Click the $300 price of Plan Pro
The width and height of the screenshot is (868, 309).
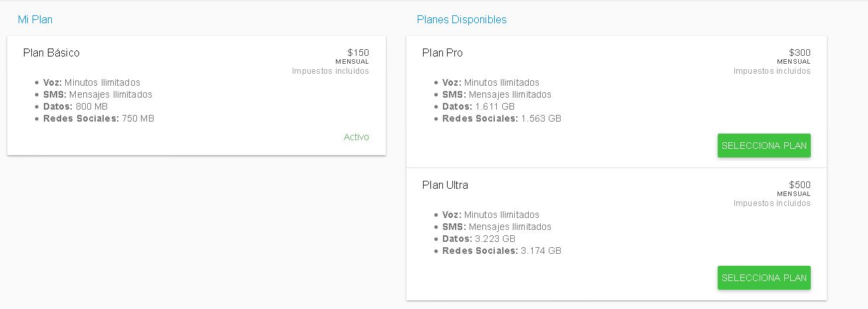pyautogui.click(x=799, y=53)
